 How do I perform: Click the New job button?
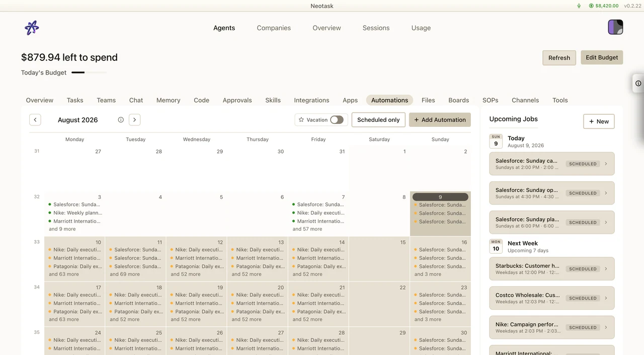tap(599, 121)
